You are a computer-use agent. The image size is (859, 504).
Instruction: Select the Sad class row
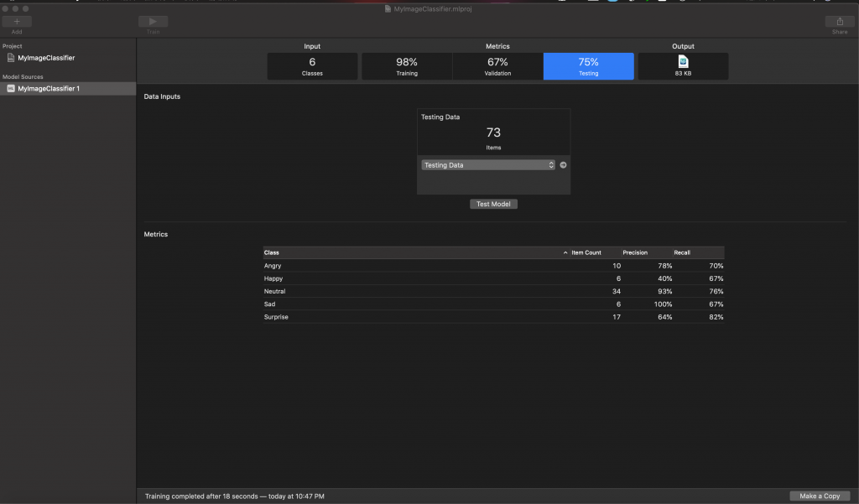click(x=493, y=304)
